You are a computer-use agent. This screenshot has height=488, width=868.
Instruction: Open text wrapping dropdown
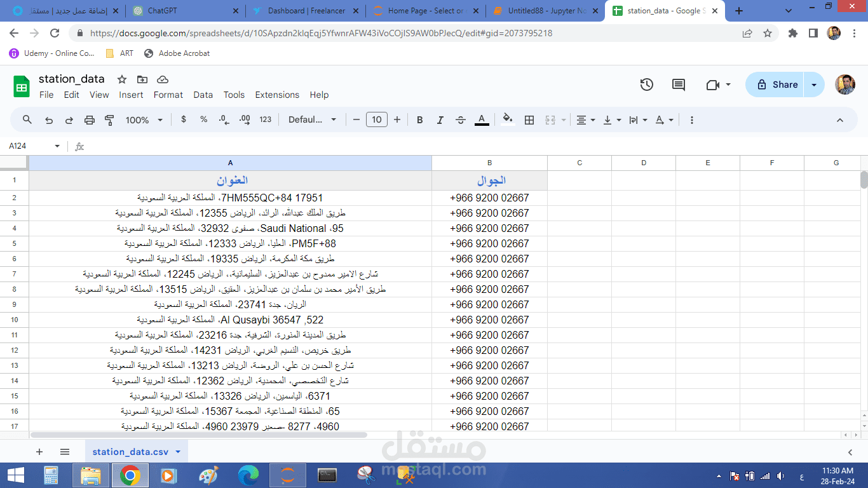[637, 119]
